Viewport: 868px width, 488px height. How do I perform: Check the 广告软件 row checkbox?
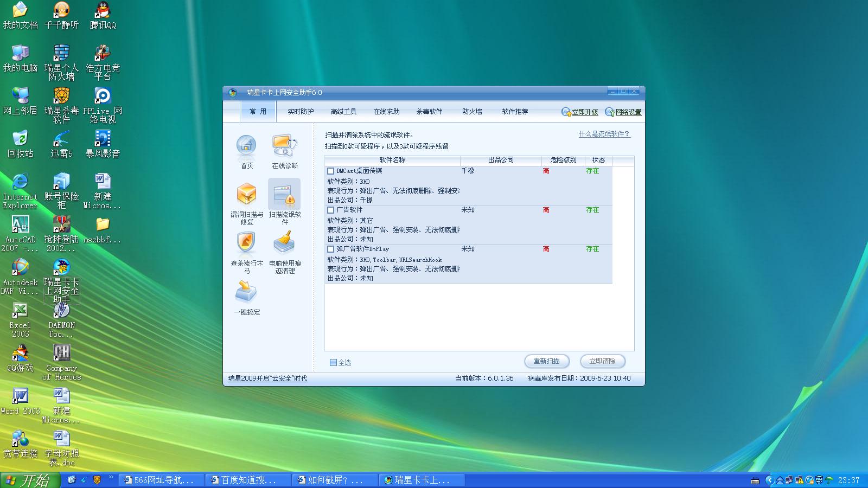click(x=330, y=210)
